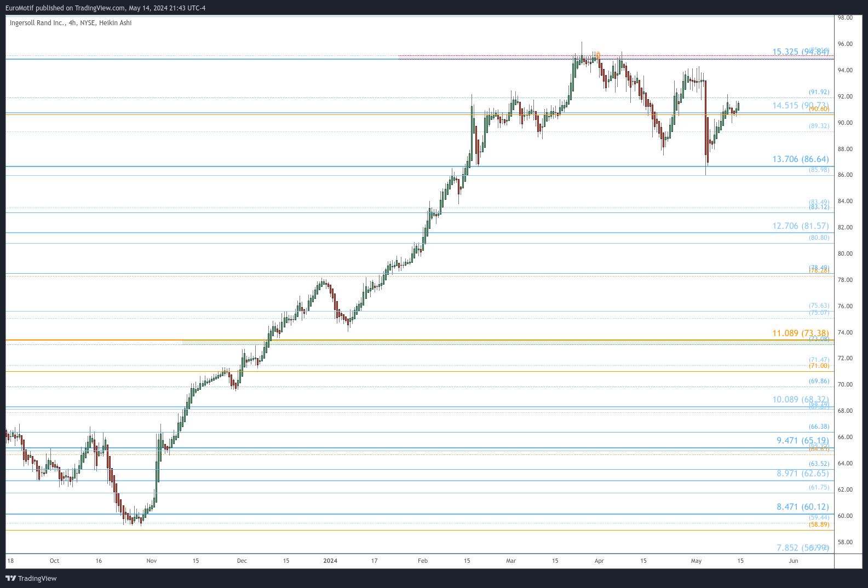Click 88.00 on the price axis
Viewport: 868px width, 588px height.
[845, 149]
